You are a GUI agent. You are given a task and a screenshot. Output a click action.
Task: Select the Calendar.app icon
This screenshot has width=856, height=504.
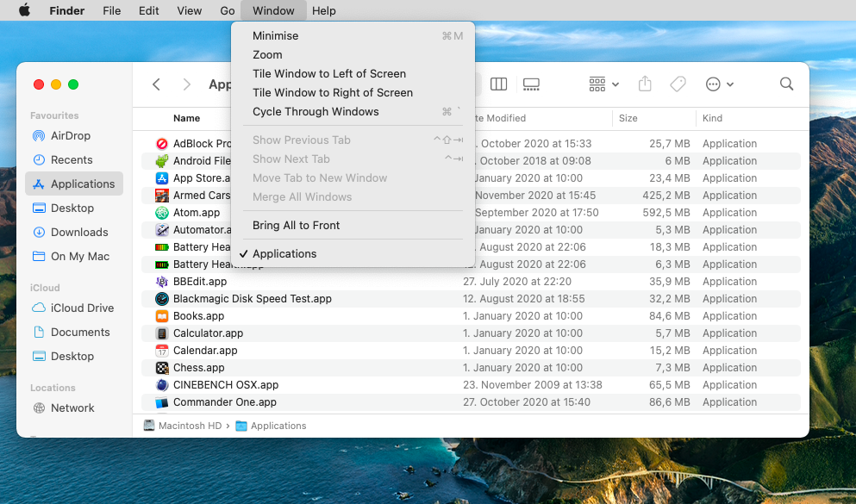pyautogui.click(x=161, y=351)
